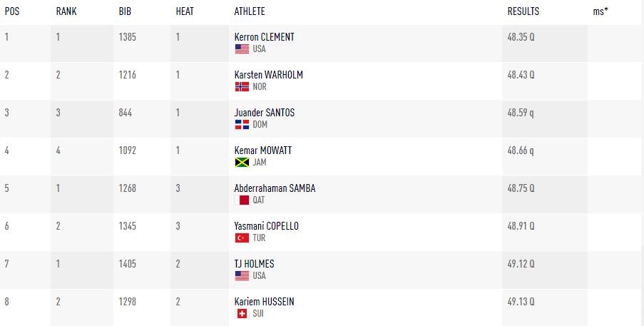Screen dimensions: 644x326
Task: Click the Norway flag icon for Karsten WARHOLM
Action: tap(242, 86)
